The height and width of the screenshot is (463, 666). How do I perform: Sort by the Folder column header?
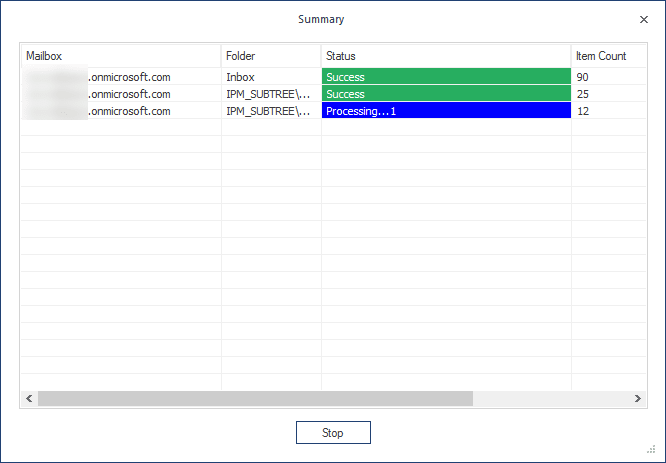[271, 56]
